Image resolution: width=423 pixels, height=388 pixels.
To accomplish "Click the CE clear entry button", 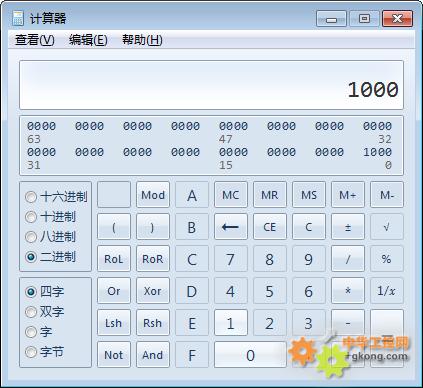I will tap(270, 227).
